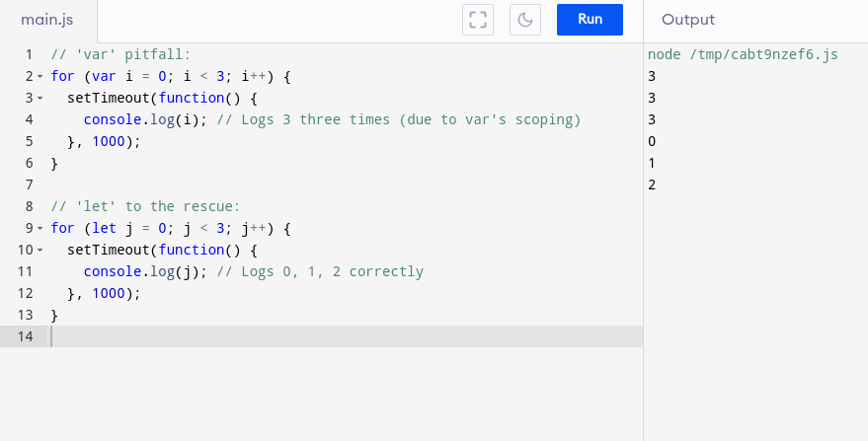Click the "// 'let' to the rescue:" comment

(145, 206)
